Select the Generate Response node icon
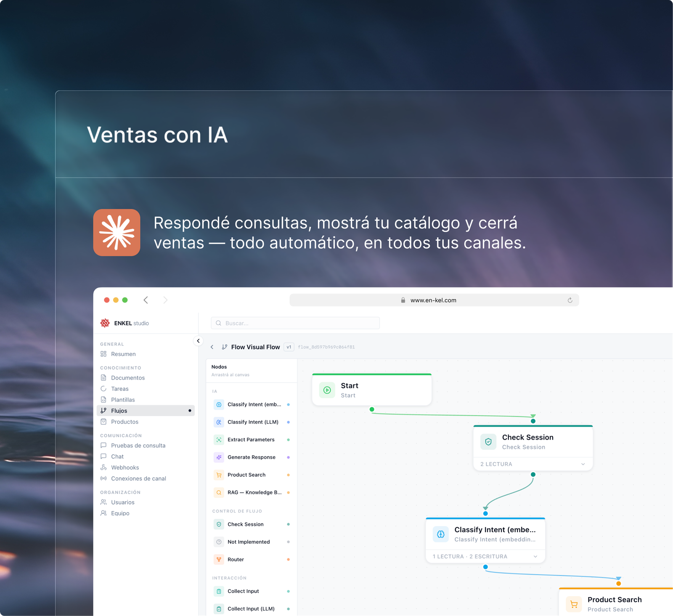Viewport: 673px width, 616px height. point(219,457)
